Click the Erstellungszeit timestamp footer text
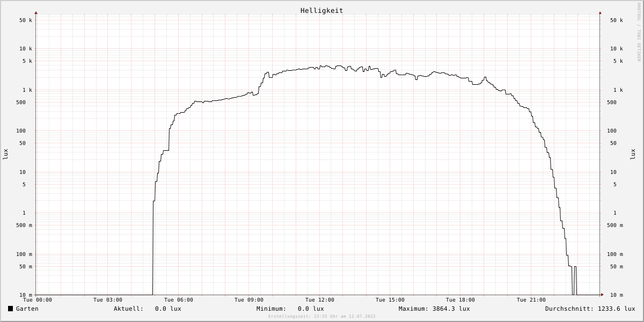Image resolution: width=644 pixels, height=322 pixels. coord(322,316)
